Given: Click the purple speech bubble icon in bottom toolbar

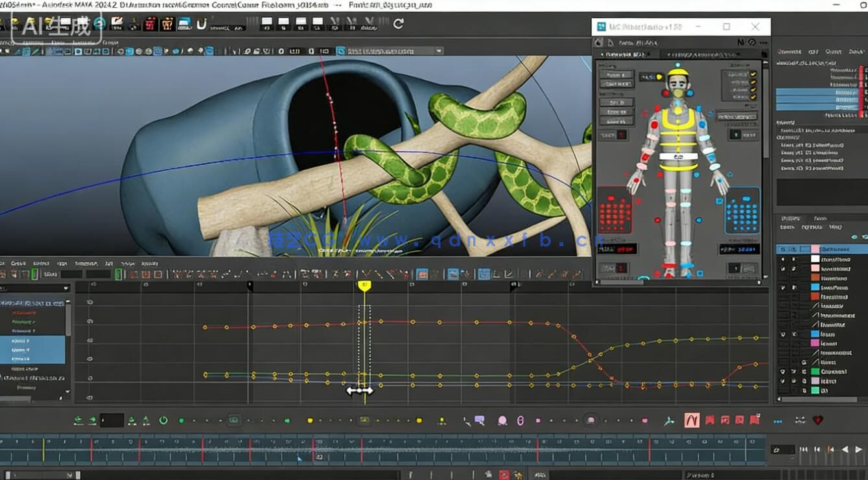Looking at the screenshot, I should tap(480, 420).
